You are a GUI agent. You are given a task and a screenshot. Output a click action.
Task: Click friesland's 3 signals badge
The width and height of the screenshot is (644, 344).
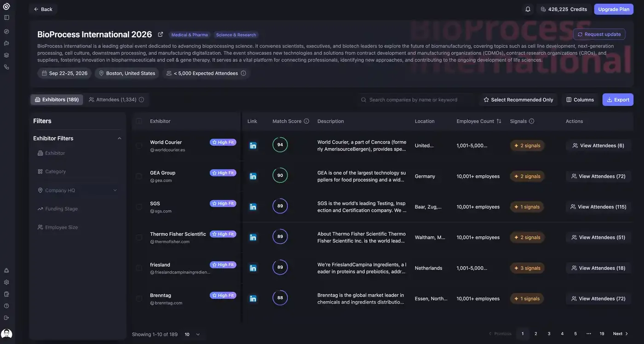(527, 268)
